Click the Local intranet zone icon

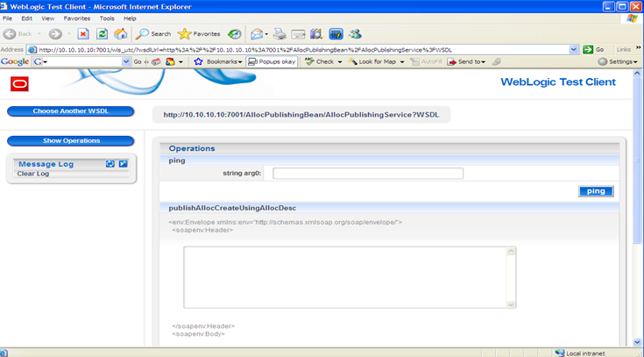560,353
